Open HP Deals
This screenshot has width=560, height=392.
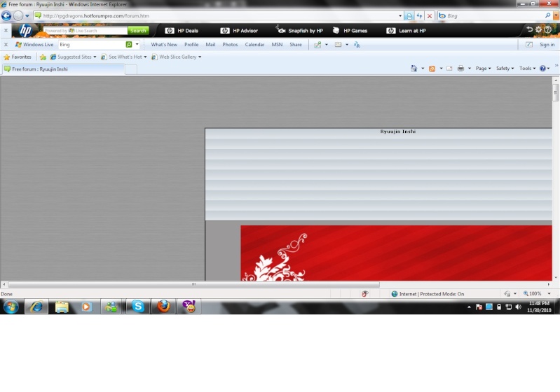tap(182, 31)
